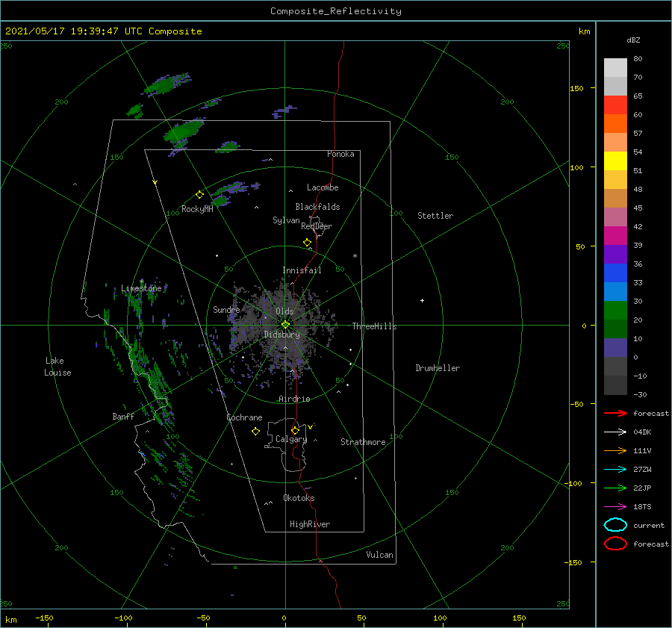Click the yellow diamond marker west of Calgary

[255, 432]
